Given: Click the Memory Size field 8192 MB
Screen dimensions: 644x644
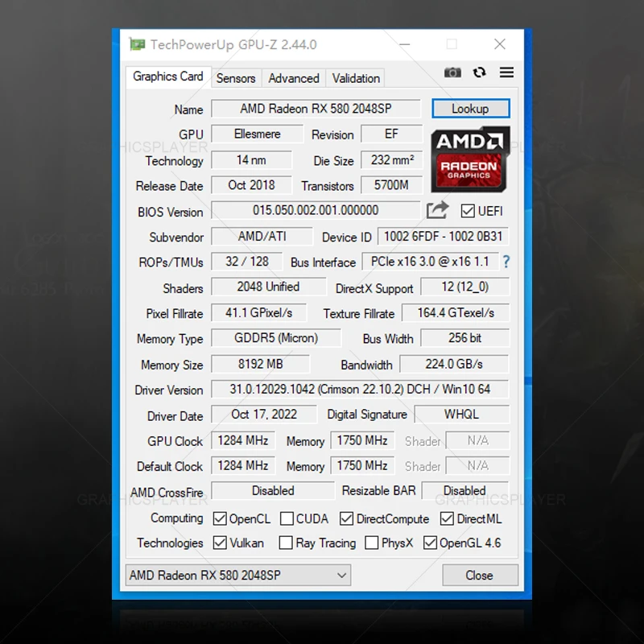Looking at the screenshot, I should (x=260, y=364).
